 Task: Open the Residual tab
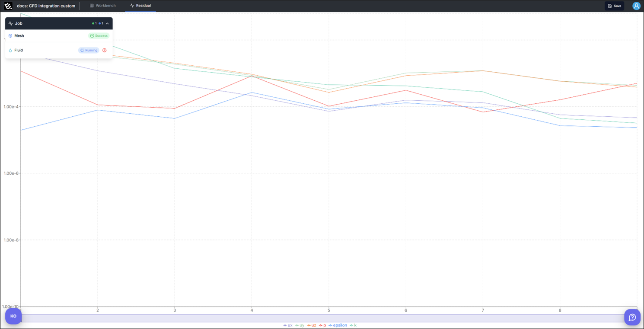pyautogui.click(x=140, y=6)
